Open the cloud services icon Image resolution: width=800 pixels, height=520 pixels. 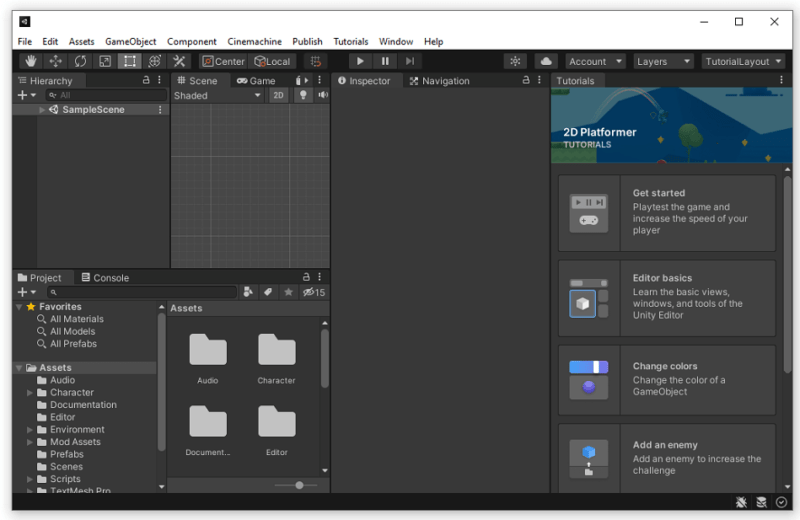(x=546, y=61)
